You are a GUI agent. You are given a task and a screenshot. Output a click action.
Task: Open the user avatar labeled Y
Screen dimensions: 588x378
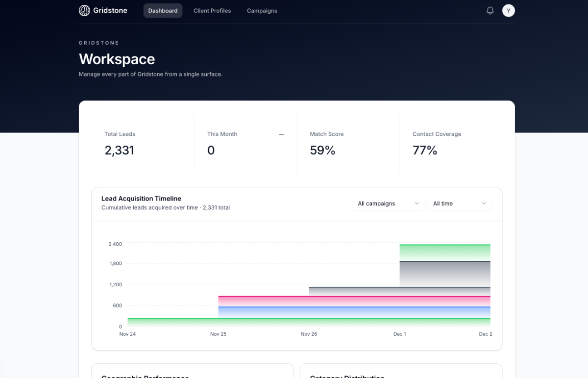click(x=508, y=11)
